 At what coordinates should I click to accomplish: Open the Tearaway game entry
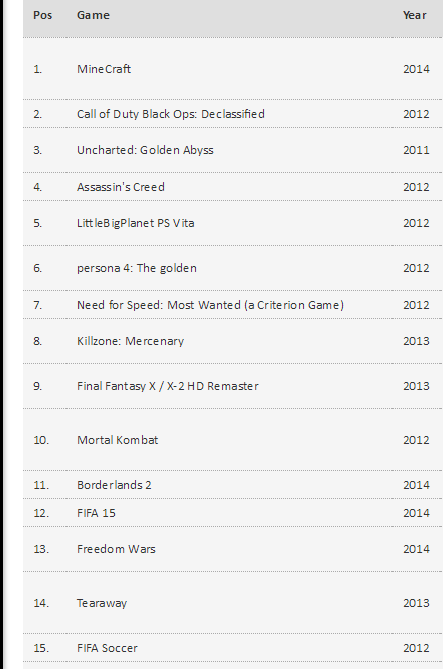[x=102, y=603]
